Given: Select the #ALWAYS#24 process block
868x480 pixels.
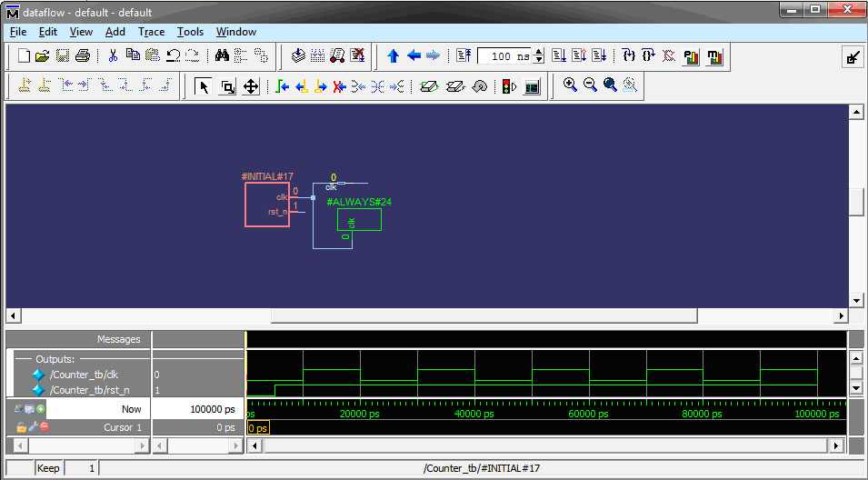Looking at the screenshot, I should pyautogui.click(x=359, y=219).
